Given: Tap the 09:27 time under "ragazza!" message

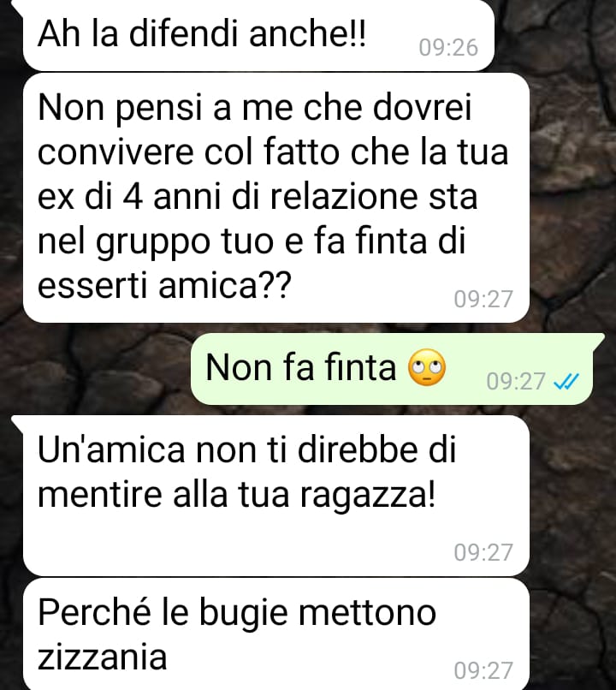Looking at the screenshot, I should click(483, 552).
